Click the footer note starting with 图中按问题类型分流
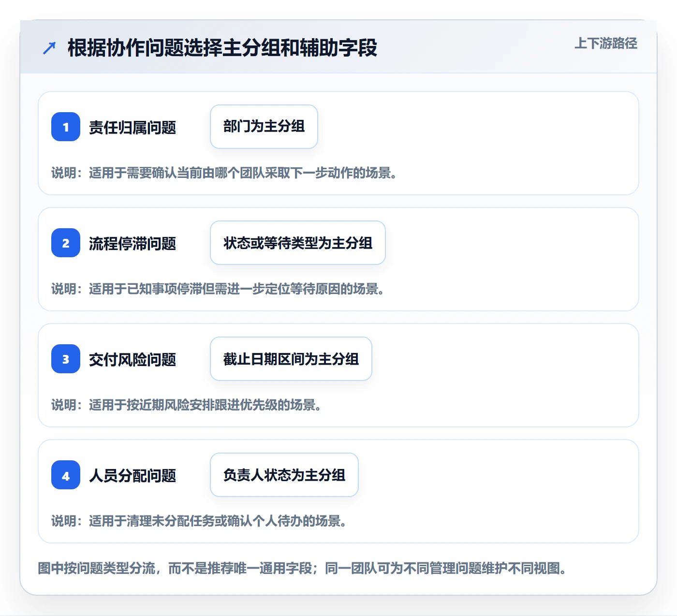Viewport: 677px width, 616px height. [x=303, y=568]
